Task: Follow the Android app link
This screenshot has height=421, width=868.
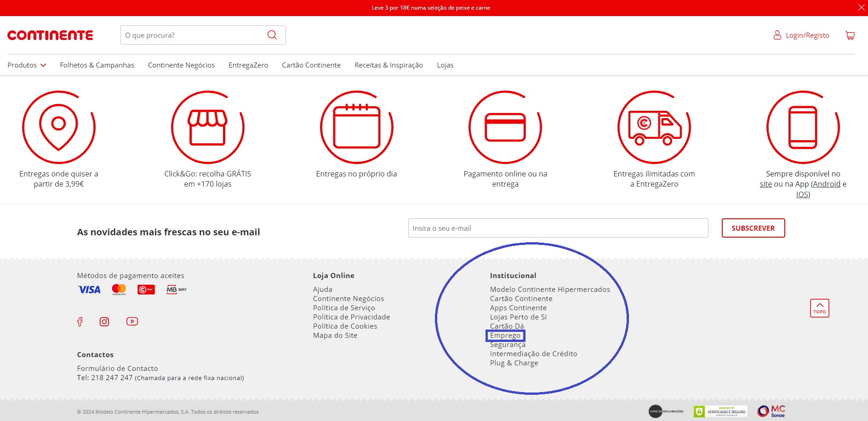Action: pos(827,184)
